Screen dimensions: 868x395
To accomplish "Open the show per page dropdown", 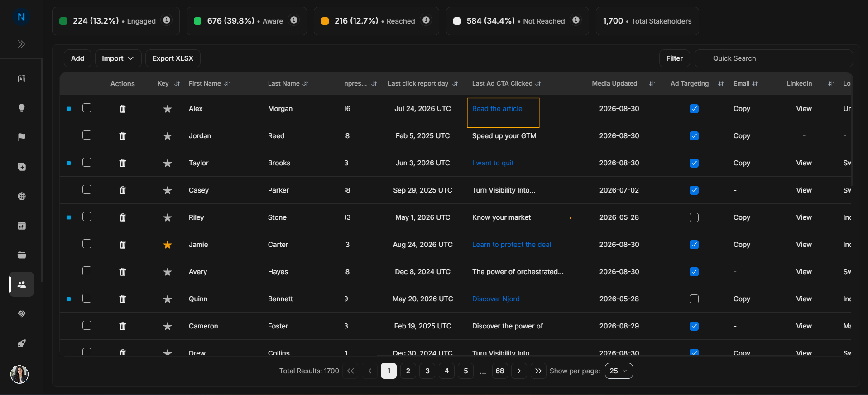I will point(619,371).
